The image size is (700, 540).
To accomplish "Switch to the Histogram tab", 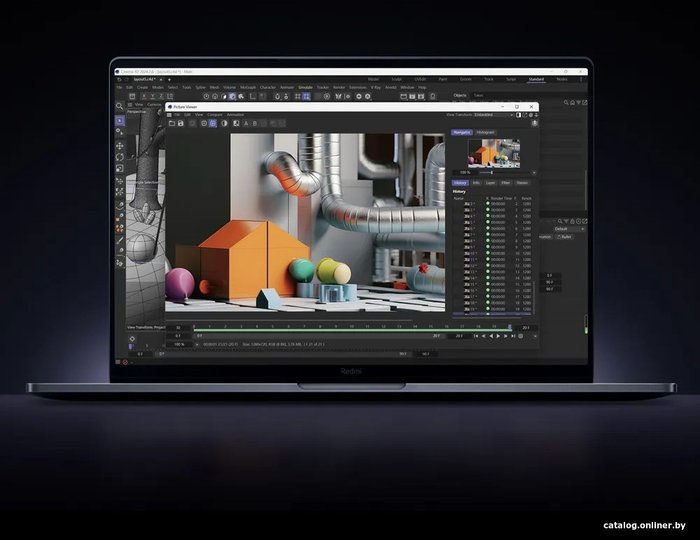I will [485, 132].
